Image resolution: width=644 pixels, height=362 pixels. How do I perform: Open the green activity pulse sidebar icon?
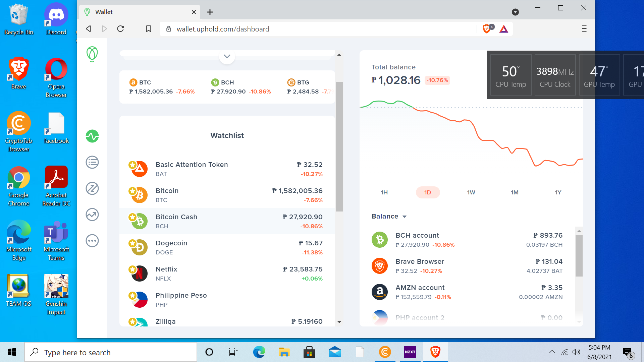coord(92,136)
